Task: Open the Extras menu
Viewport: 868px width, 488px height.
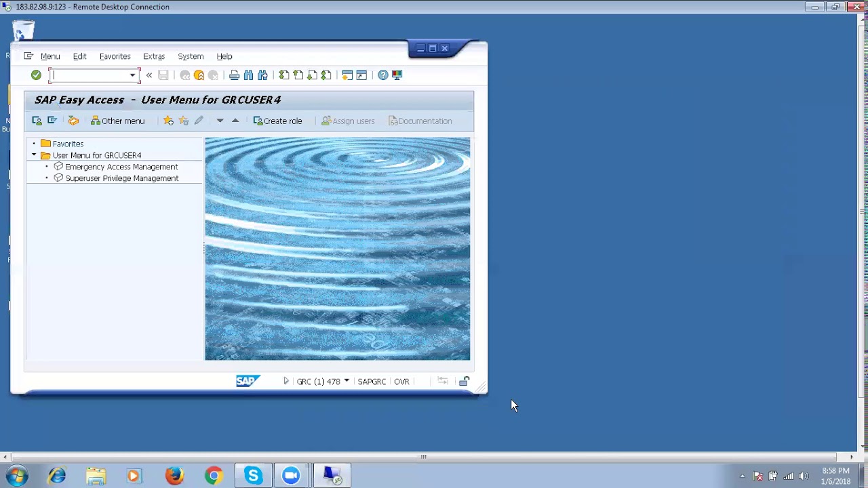Action: coord(154,56)
